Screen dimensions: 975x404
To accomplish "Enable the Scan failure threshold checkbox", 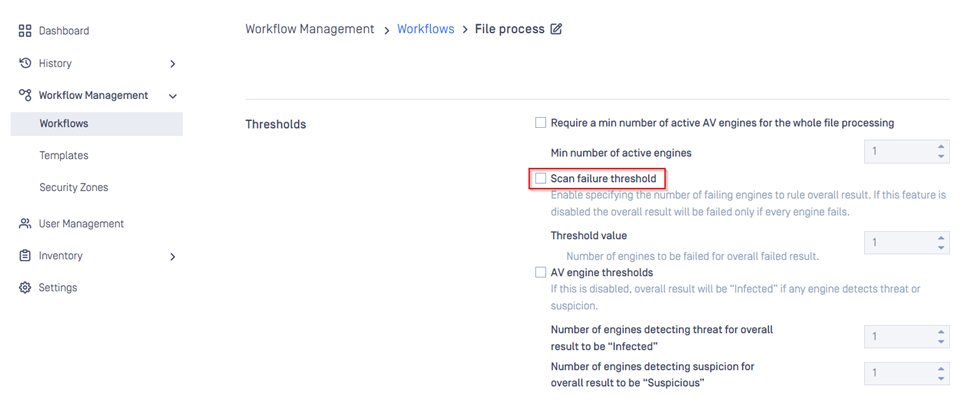I will [541, 179].
